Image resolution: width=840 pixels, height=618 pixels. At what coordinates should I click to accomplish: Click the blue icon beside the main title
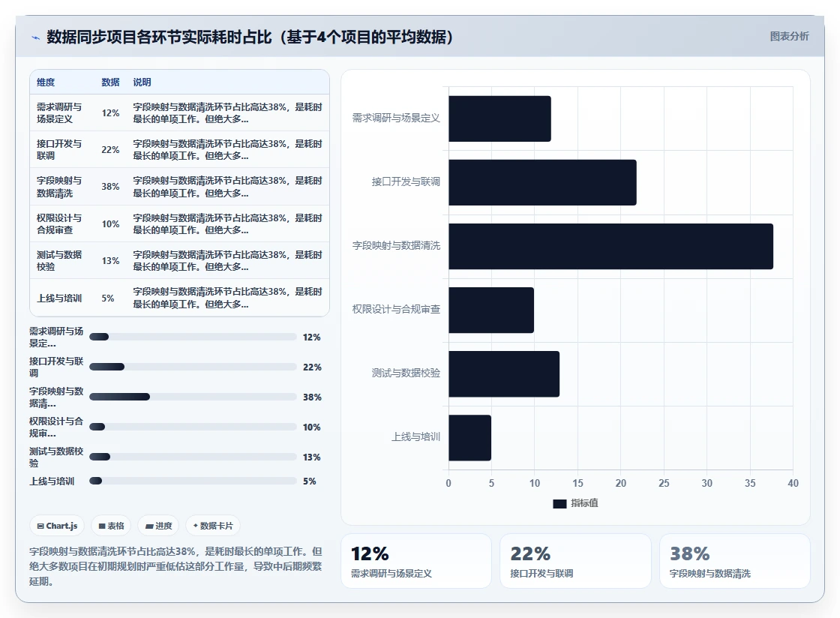[x=36, y=37]
